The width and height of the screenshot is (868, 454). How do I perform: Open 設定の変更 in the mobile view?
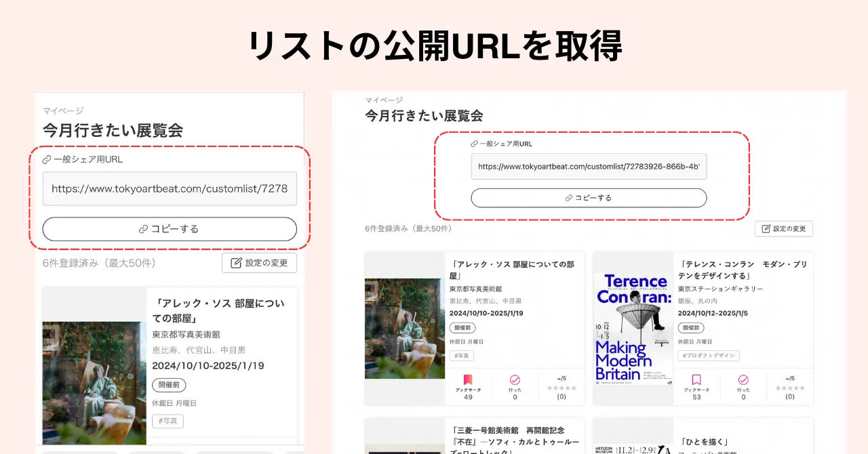[x=259, y=263]
